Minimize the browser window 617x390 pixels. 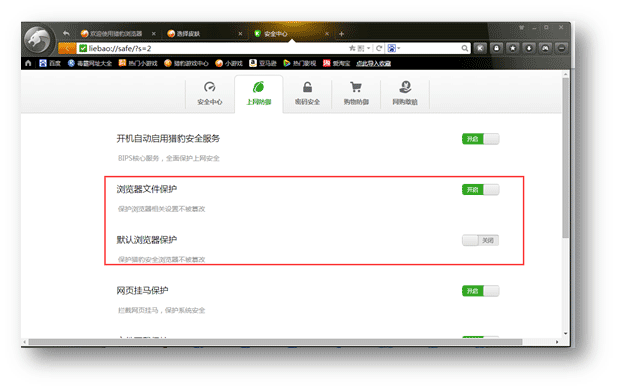tap(534, 28)
